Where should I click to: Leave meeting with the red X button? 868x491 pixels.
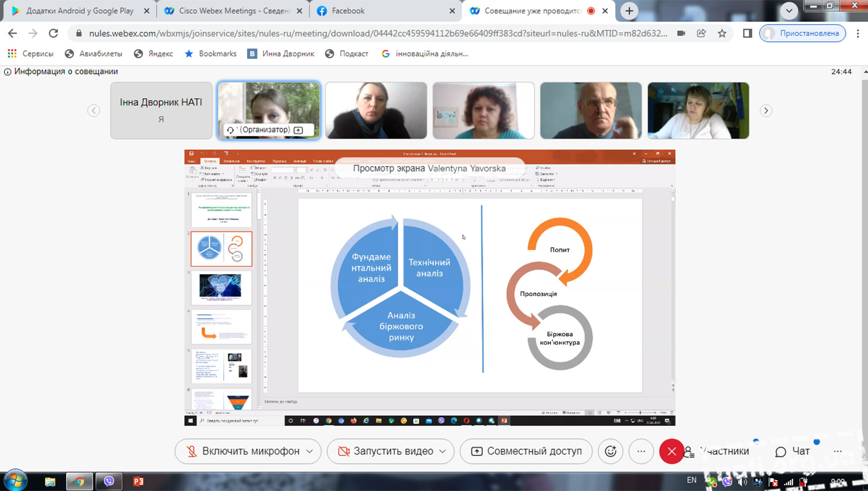pos(671,451)
